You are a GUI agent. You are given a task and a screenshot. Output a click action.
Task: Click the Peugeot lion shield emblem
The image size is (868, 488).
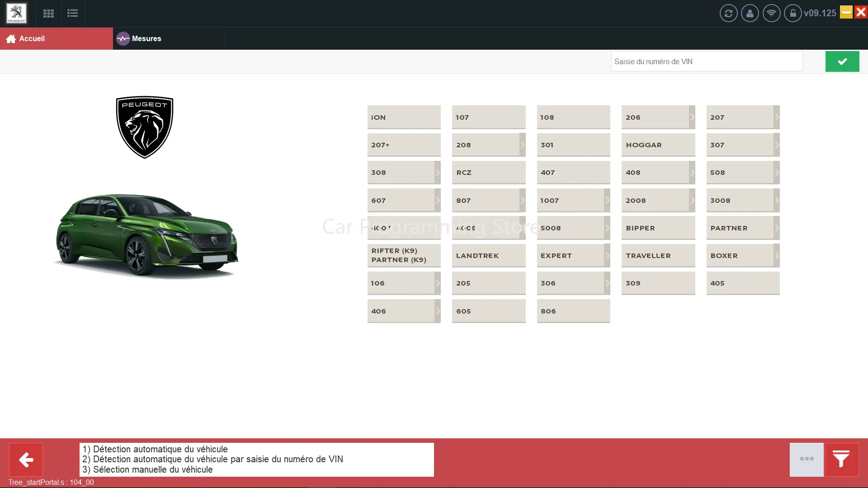coord(145,127)
